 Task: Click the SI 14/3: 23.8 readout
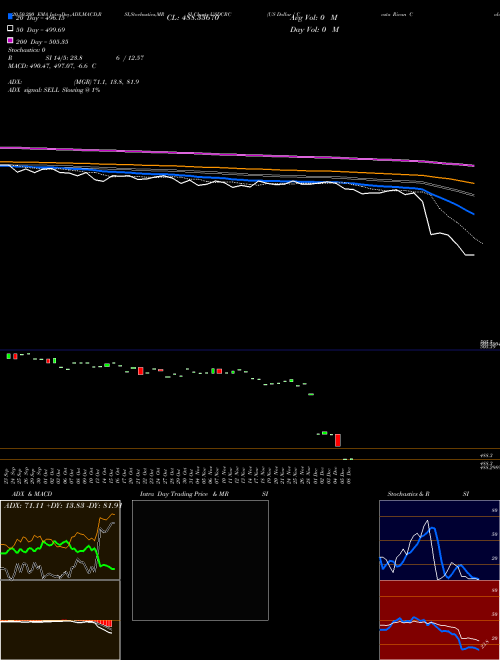click(x=64, y=58)
